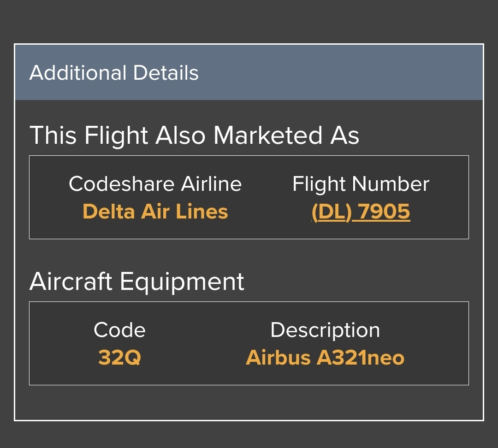Click the Codeshare Airline column label
This screenshot has width=498, height=448.
[155, 184]
